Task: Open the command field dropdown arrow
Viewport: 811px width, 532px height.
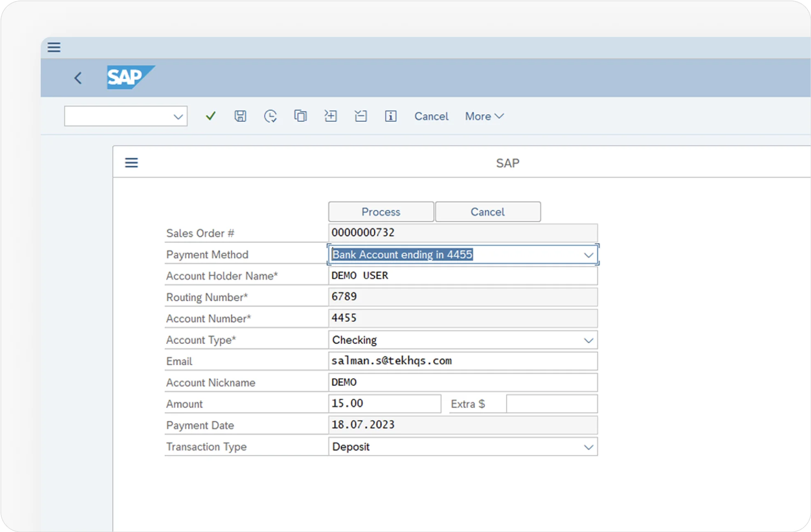Action: (178, 116)
